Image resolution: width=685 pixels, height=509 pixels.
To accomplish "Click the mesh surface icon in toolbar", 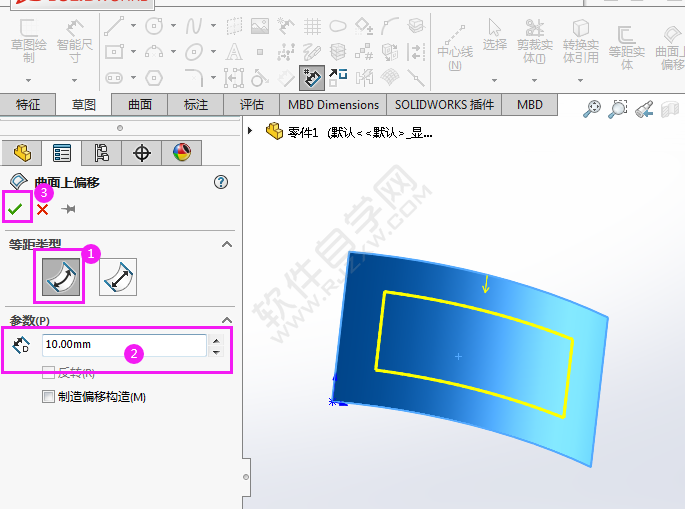I will click(390, 78).
